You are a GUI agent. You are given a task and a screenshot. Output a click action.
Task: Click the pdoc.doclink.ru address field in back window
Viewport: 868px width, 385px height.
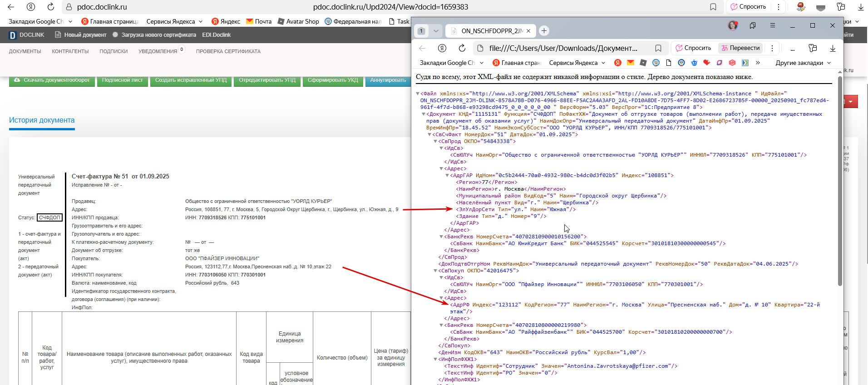click(x=390, y=7)
